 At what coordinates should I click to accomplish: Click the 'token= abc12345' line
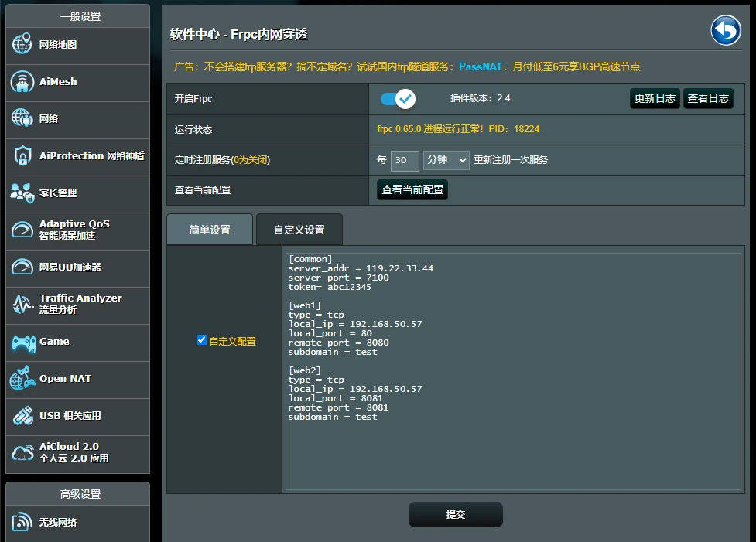click(x=330, y=287)
